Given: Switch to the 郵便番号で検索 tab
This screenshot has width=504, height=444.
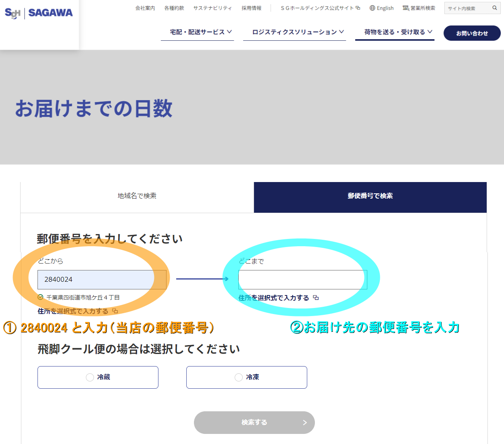Looking at the screenshot, I should [370, 196].
